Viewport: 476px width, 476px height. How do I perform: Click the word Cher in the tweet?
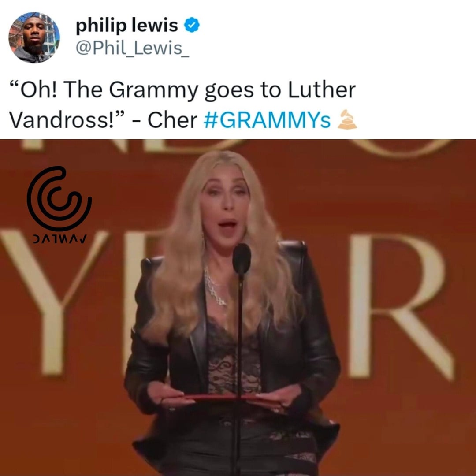click(172, 120)
